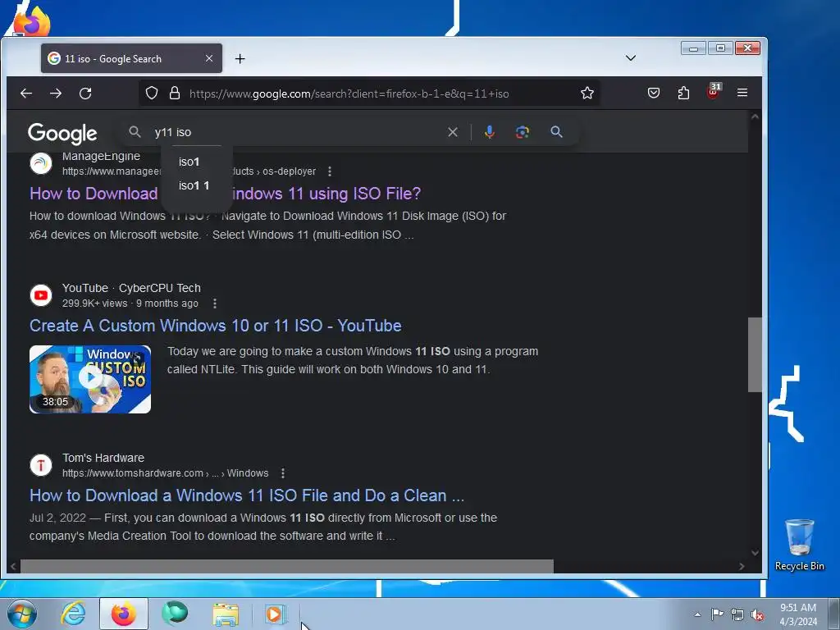
Task: Click the scroll-right arrow at page bottom
Action: pyautogui.click(x=742, y=566)
